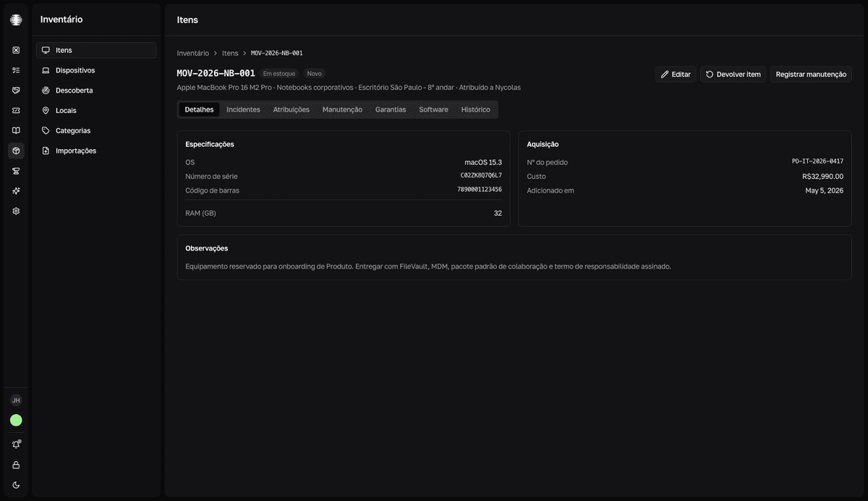
Task: Click the Itens page title in header
Action: pyautogui.click(x=187, y=20)
